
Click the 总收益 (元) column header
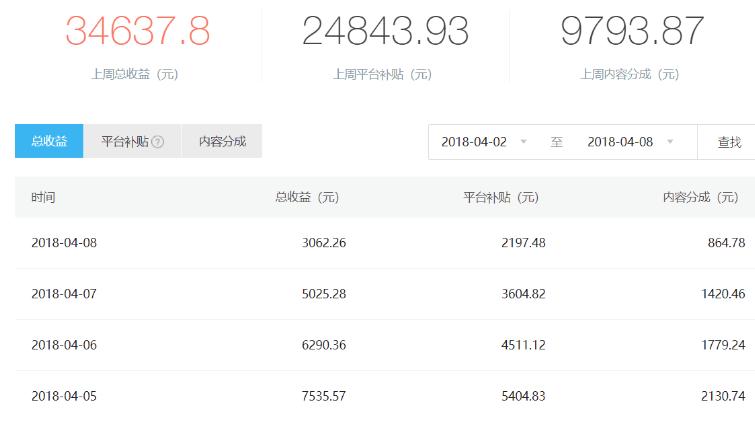(x=307, y=197)
